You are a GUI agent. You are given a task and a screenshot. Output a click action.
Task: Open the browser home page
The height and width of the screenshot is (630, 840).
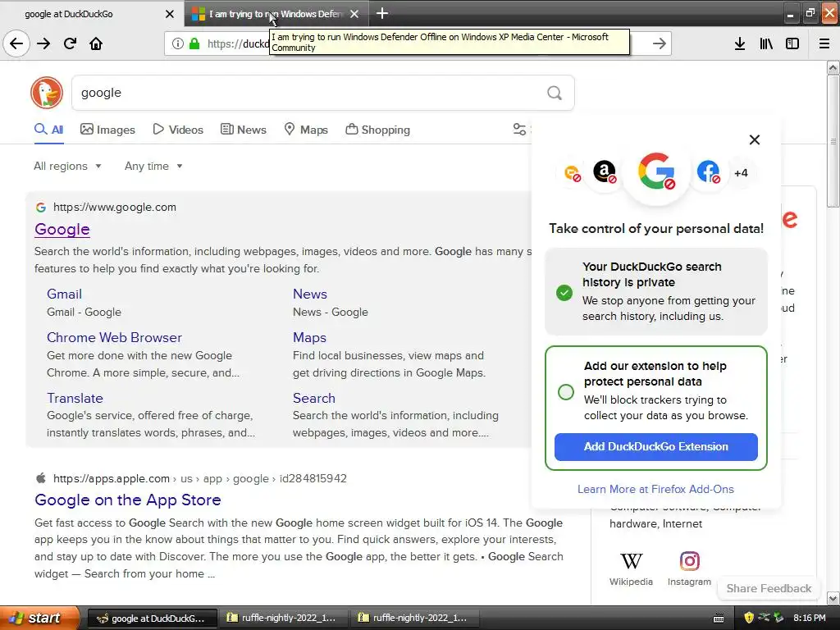(x=96, y=43)
